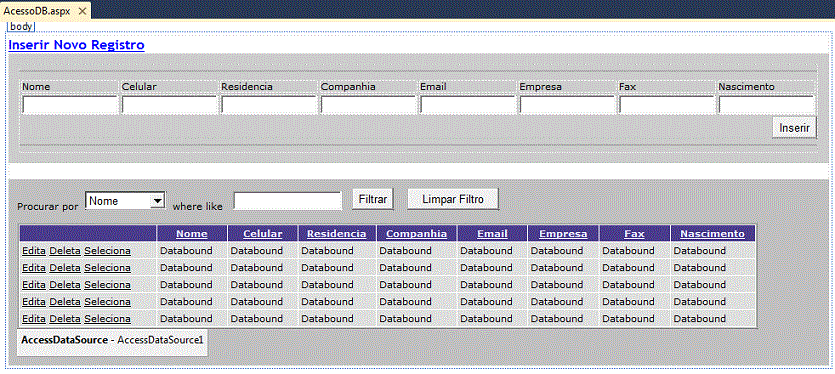This screenshot has width=835, height=374.
Task: Click Seleciona in the second grid row
Action: 108,267
